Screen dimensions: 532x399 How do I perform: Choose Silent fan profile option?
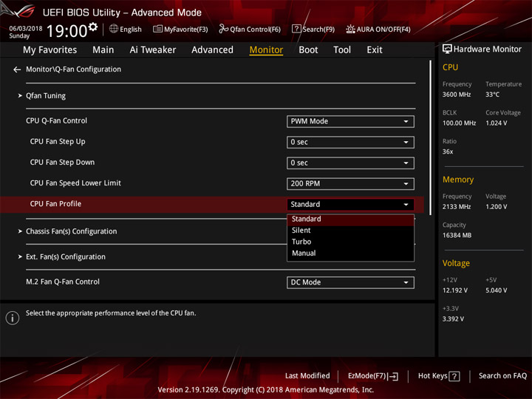click(x=350, y=231)
